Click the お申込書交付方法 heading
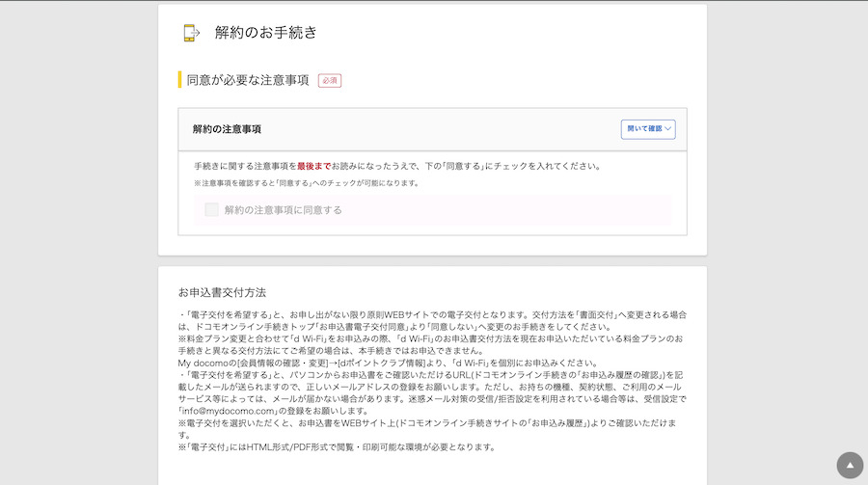The image size is (868, 485). (x=222, y=292)
